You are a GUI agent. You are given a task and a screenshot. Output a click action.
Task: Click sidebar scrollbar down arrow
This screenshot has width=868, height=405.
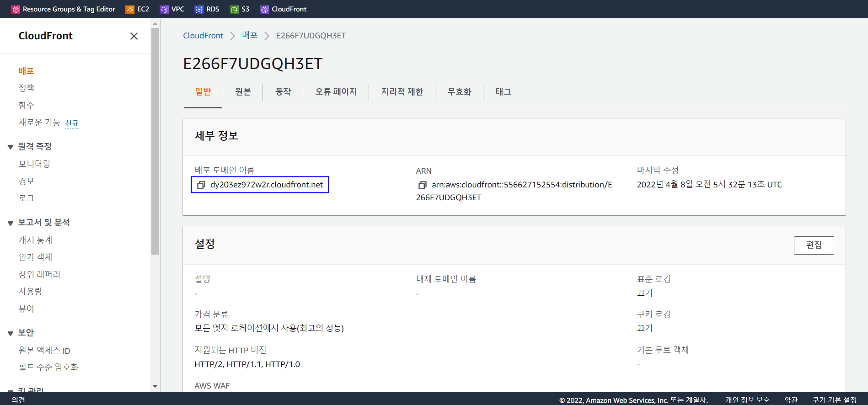(x=155, y=387)
